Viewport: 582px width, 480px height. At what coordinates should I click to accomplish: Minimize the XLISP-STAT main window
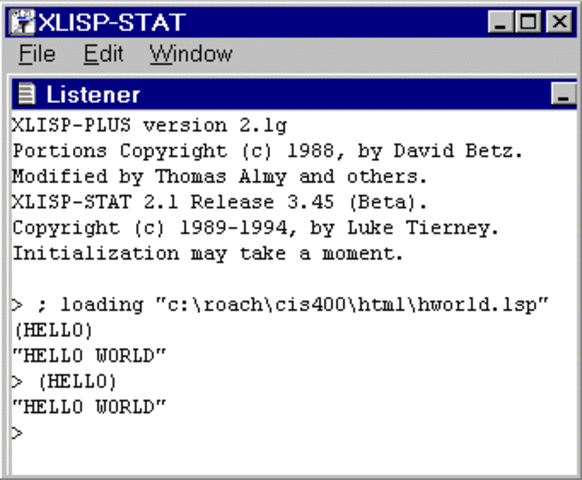[x=501, y=22]
